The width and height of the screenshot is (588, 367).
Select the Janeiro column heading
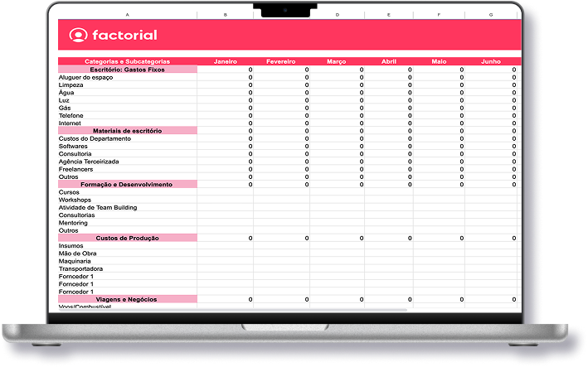point(225,61)
